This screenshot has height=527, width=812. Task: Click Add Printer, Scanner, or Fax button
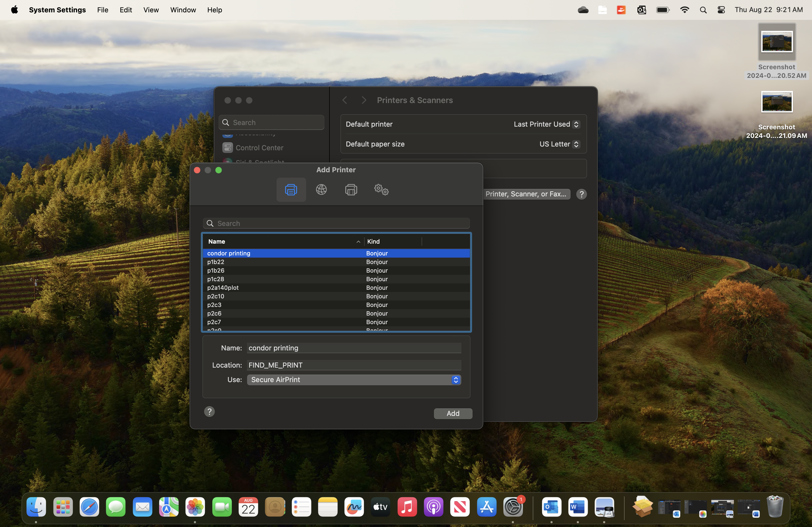tap(527, 194)
